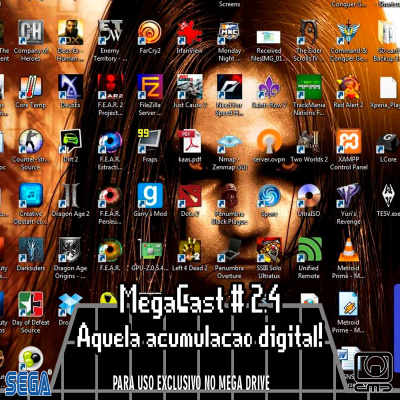Screen dimensions: 400x400
Task: Launch the UltraISO disc icon
Action: (309, 195)
